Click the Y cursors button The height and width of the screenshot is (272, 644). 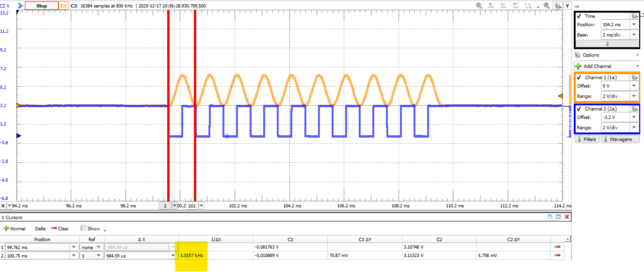[x=567, y=6]
